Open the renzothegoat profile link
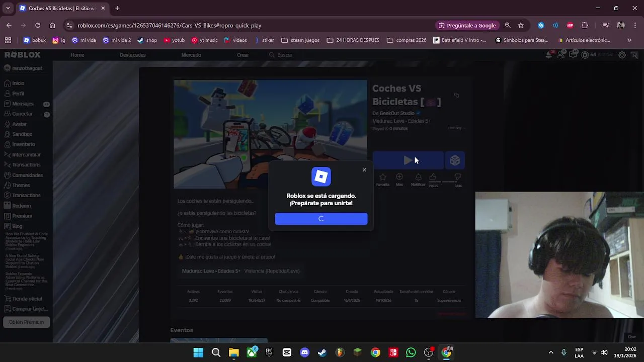Screen dimensions: 644x362 point(27,68)
